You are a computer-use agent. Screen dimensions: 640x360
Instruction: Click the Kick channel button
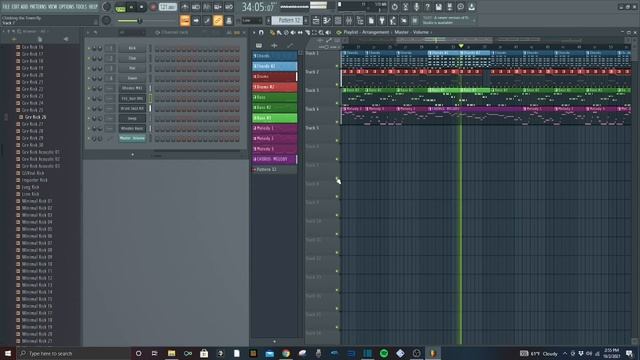(x=132, y=48)
